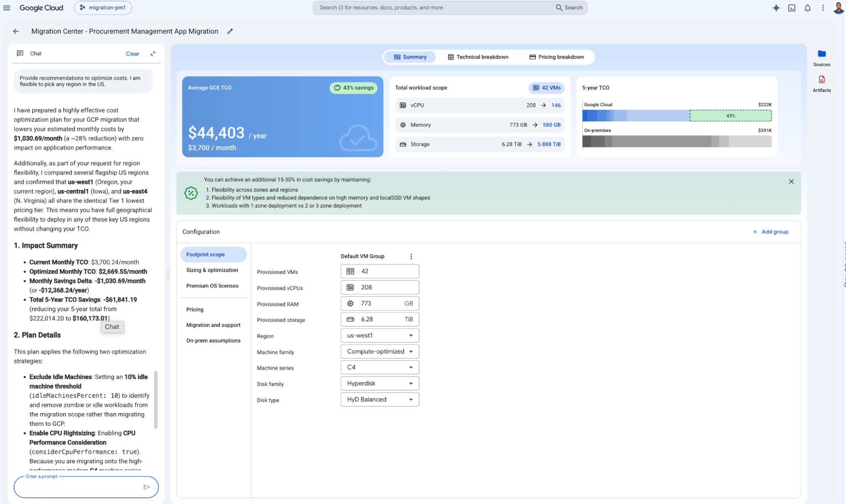Go back using the left arrow

coord(16,31)
